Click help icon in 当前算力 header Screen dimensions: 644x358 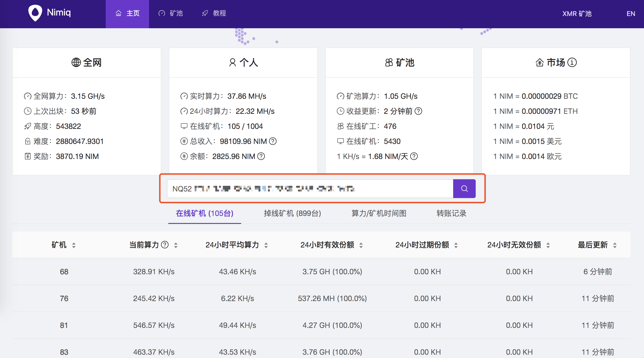tap(165, 245)
